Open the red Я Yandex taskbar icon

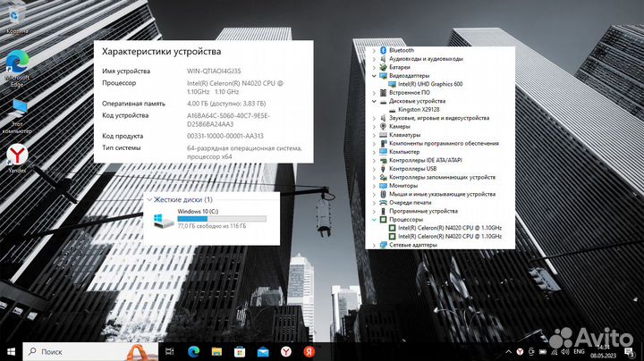pos(309,351)
